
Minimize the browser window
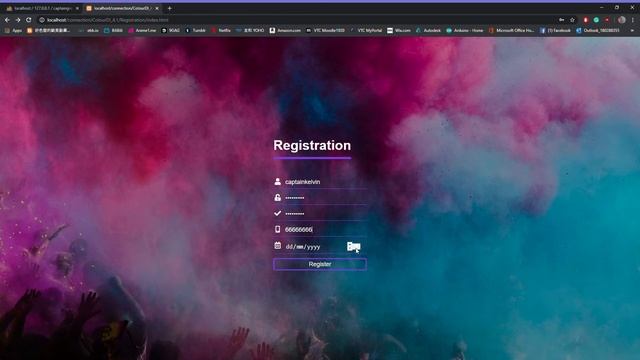tap(602, 7)
